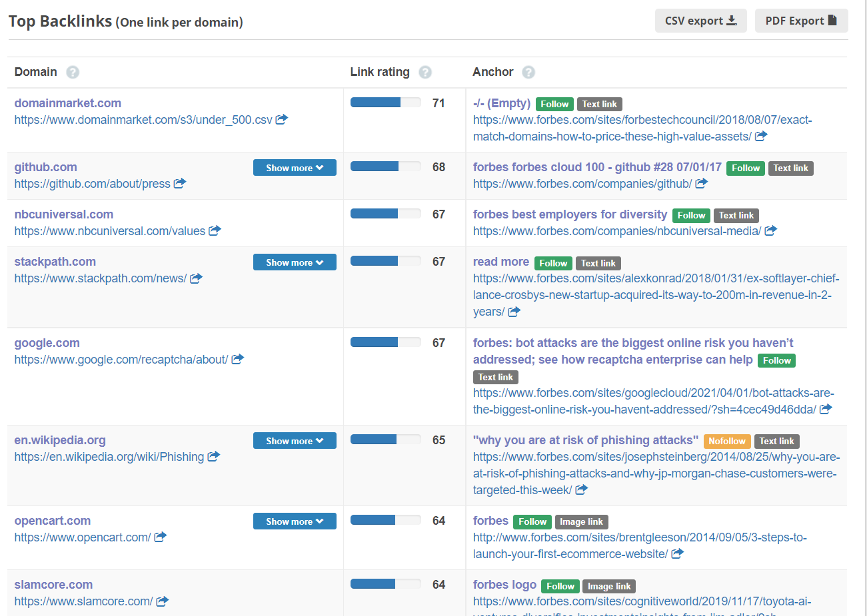Open external icon after exact-match-domains Forbes URL

pos(761,136)
